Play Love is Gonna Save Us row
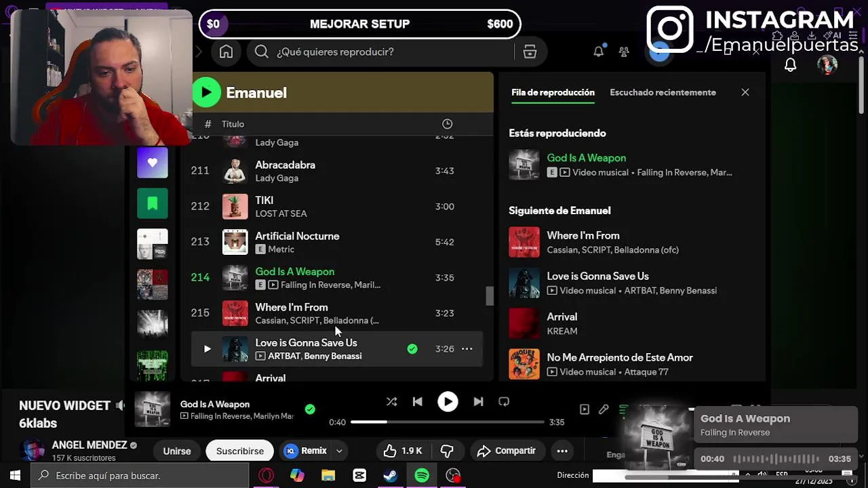This screenshot has height=488, width=868. (207, 349)
